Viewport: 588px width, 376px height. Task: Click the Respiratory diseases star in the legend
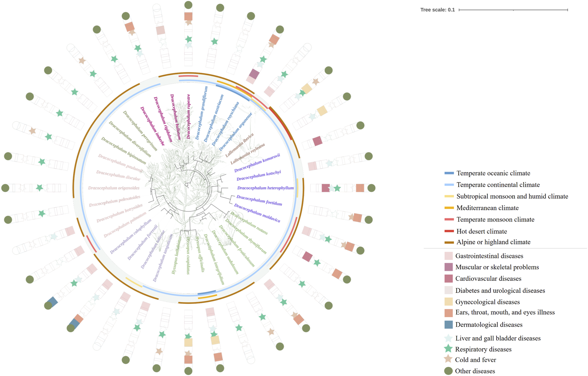tap(448, 349)
